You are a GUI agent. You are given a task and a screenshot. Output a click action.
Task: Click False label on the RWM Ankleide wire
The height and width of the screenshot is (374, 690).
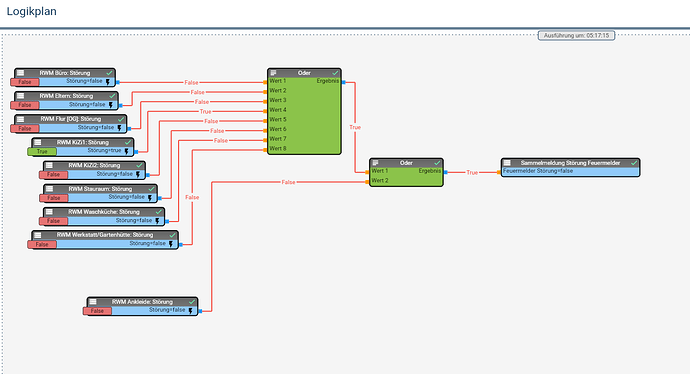point(289,182)
